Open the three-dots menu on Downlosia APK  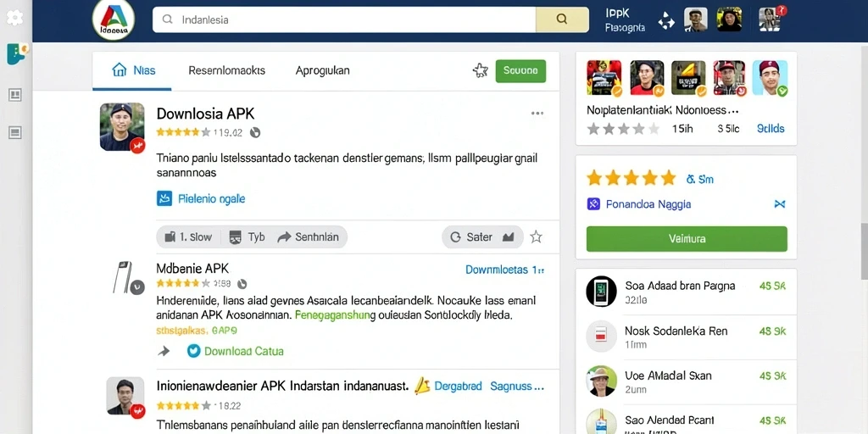point(537,114)
